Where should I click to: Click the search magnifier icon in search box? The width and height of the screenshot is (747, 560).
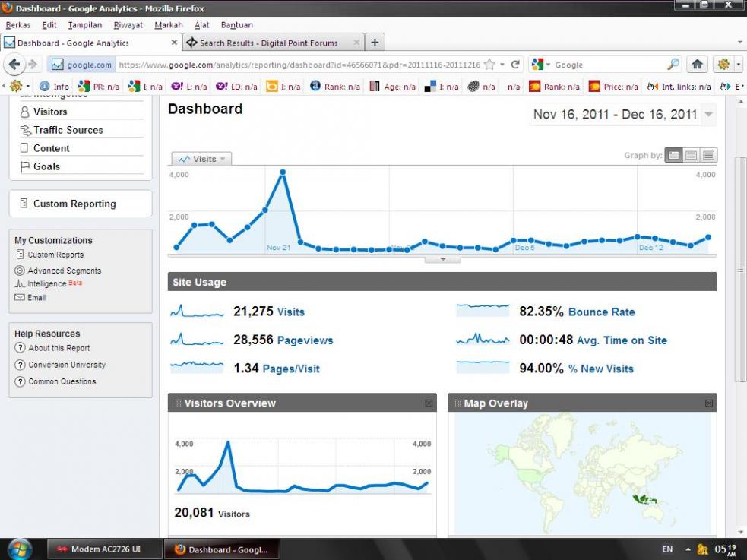click(x=673, y=65)
